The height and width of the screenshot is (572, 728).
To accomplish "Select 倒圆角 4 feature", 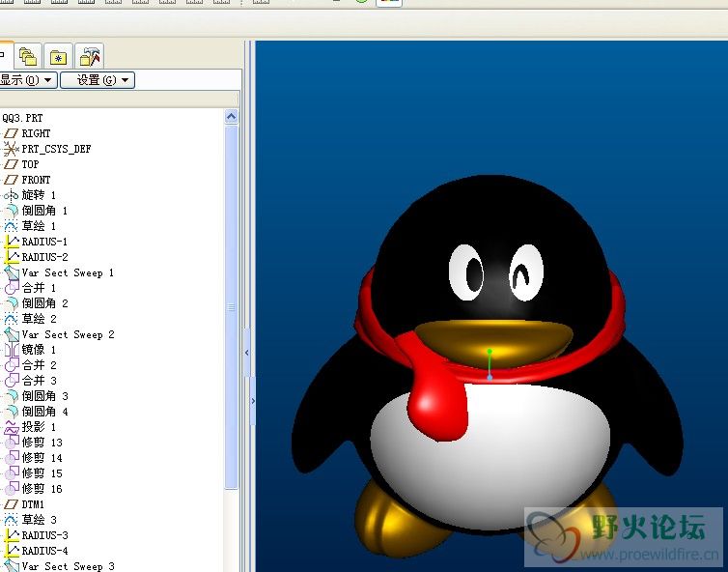I will [x=45, y=412].
